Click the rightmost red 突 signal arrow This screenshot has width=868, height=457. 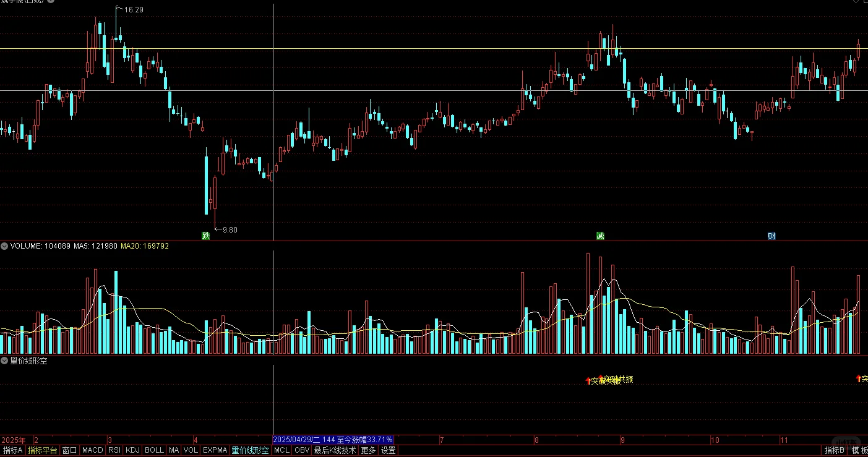point(858,378)
